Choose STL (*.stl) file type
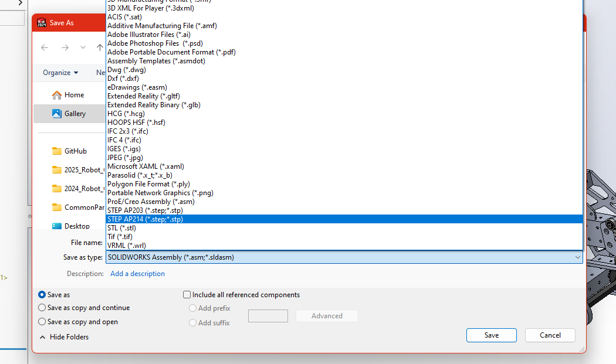This screenshot has width=616, height=364. tap(344, 228)
